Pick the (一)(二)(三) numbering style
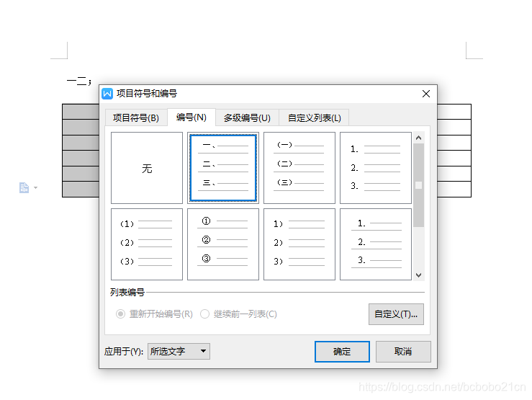Image resolution: width=532 pixels, height=400 pixels. click(x=299, y=168)
